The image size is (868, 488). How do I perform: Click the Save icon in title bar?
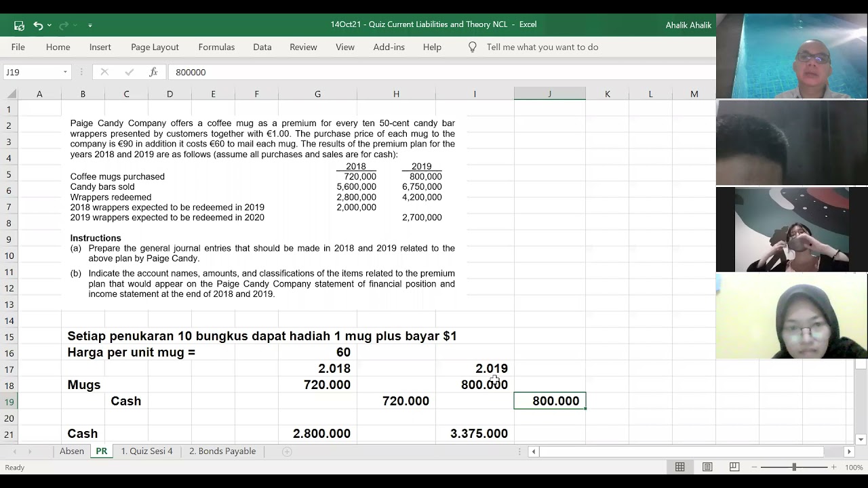click(19, 25)
